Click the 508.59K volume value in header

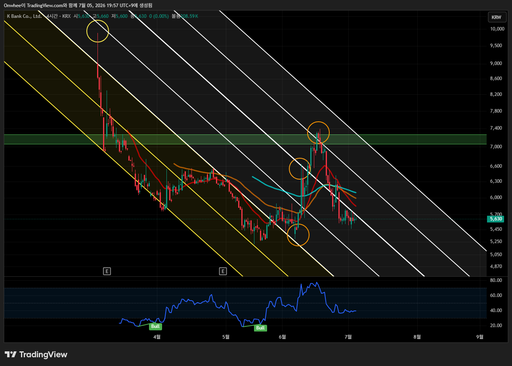(189, 16)
